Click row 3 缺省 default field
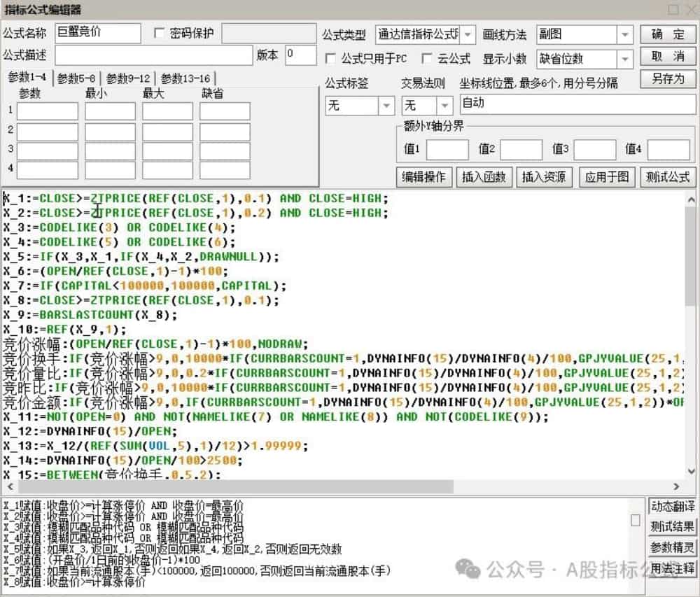The image size is (700, 597). [x=225, y=151]
